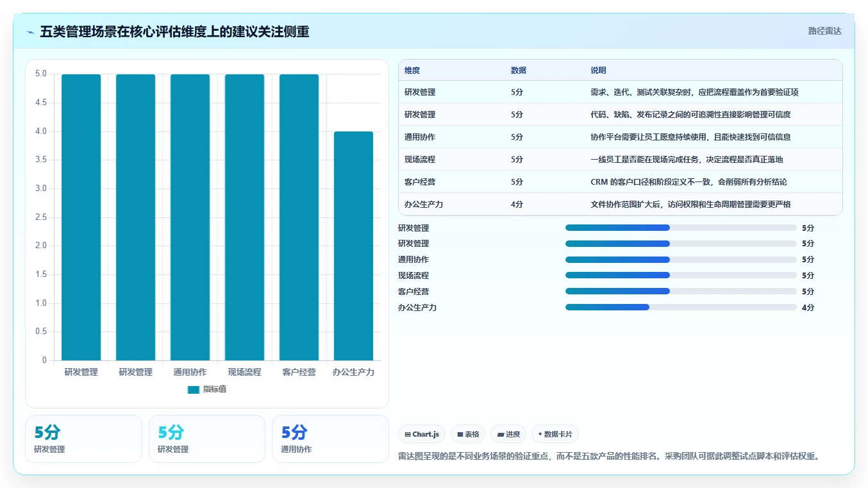Click the 办公生产力 x-axis label
This screenshot has height=488, width=868.
[x=353, y=372]
